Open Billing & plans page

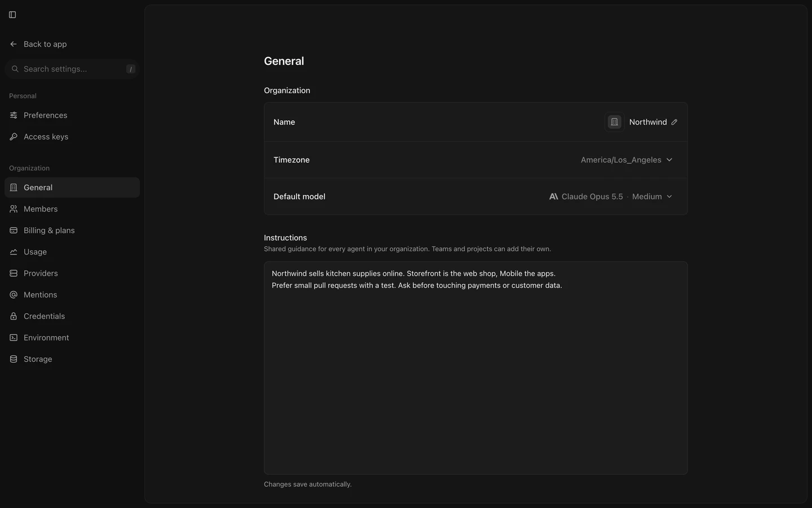click(x=72, y=230)
